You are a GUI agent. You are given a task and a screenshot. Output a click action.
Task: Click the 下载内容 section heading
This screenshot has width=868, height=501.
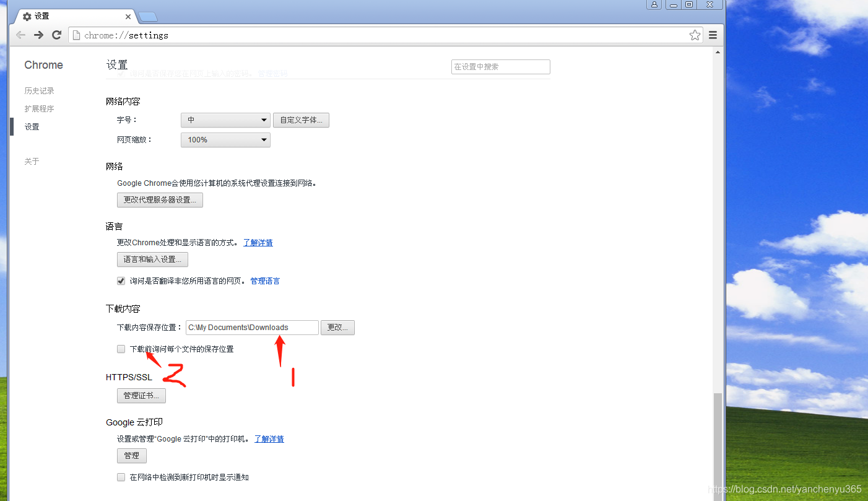[123, 308]
